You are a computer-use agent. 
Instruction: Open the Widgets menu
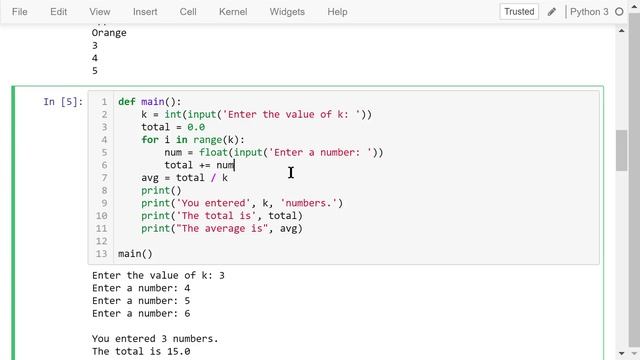(x=287, y=12)
